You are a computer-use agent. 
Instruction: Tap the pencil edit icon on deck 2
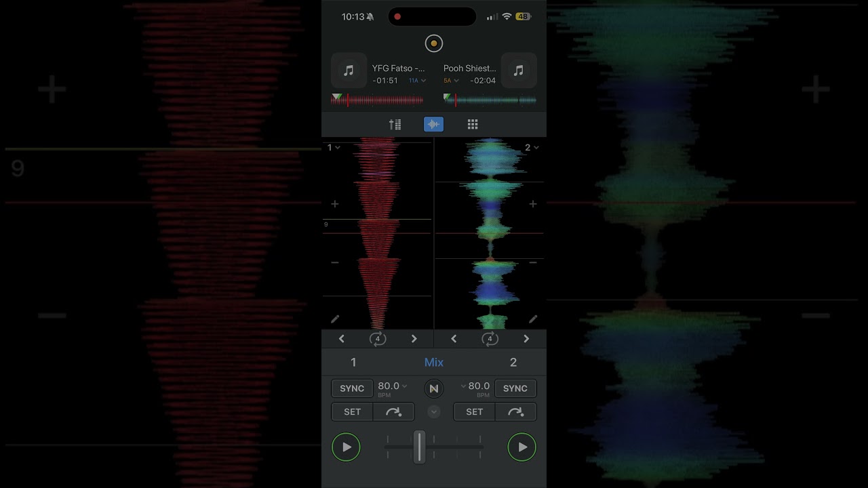tap(533, 319)
